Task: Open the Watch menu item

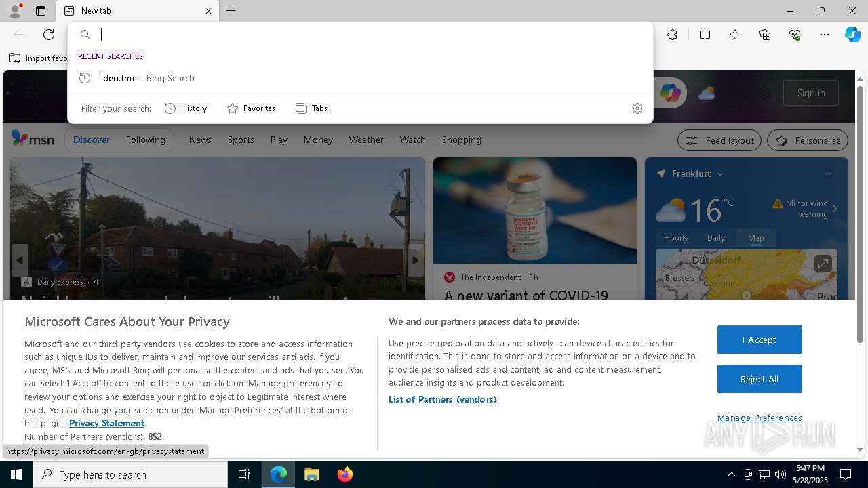Action: coord(412,140)
